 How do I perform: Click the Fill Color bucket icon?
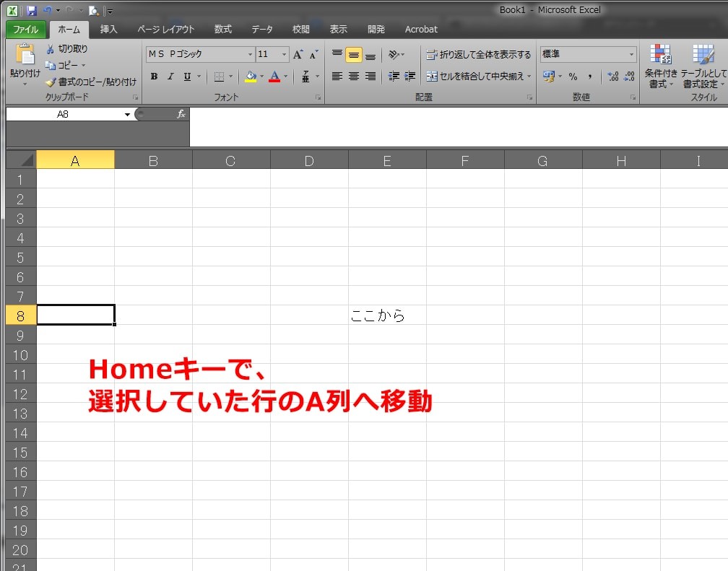click(251, 76)
